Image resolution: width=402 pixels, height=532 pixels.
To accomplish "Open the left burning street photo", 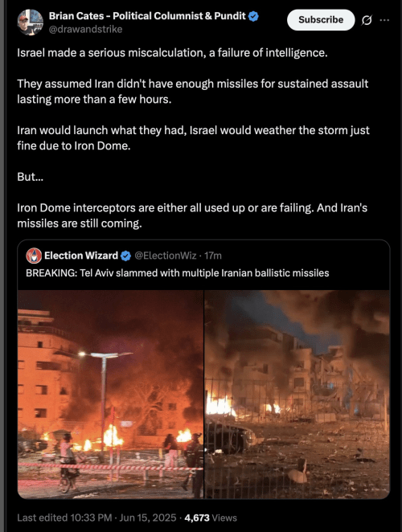I will tap(110, 395).
